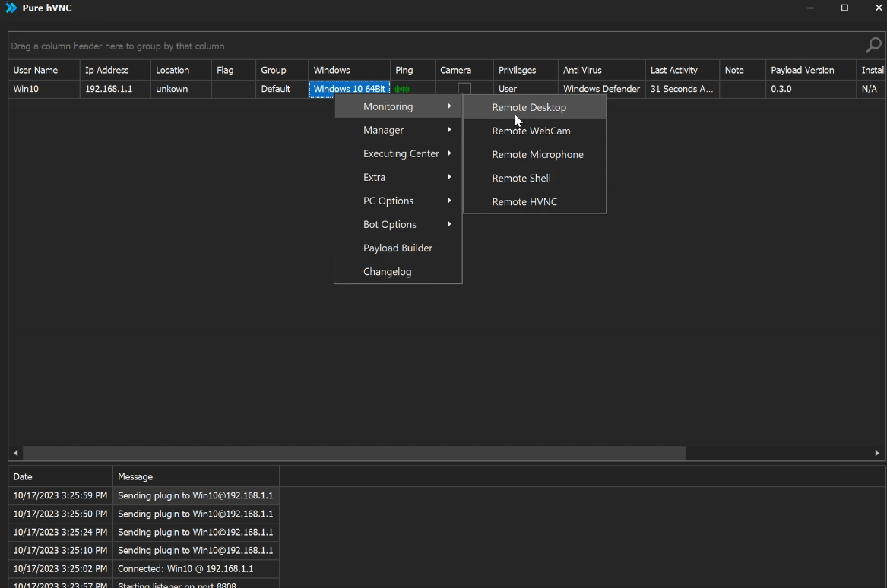Select the User privileges cell
The height and width of the screenshot is (588, 887).
(x=525, y=89)
